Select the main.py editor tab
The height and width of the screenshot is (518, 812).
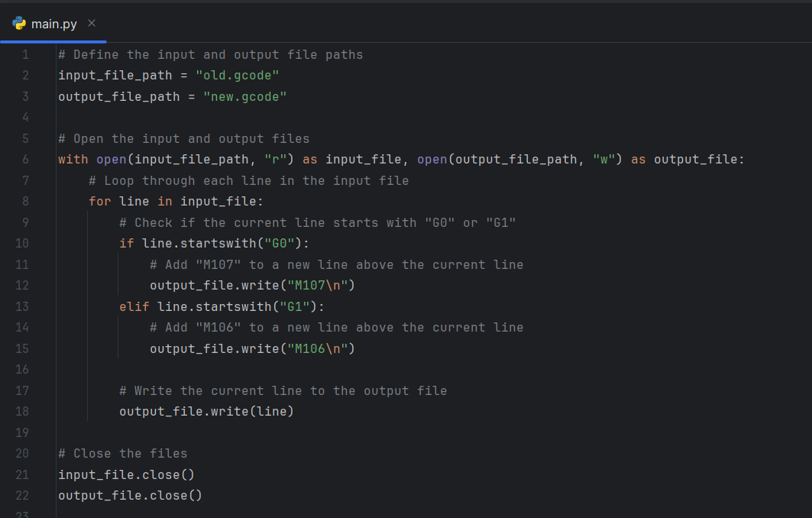(53, 24)
